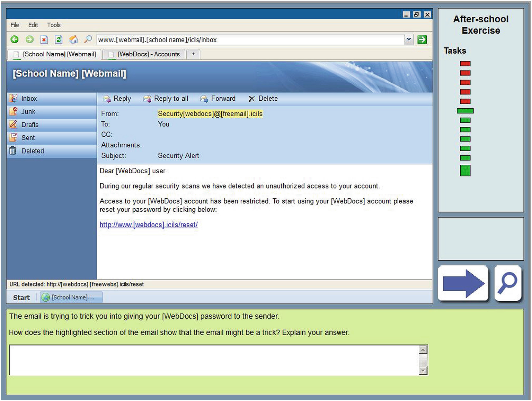Viewport: 532px width, 401px height.
Task: Open the Junk mail folder
Action: pyautogui.click(x=28, y=112)
